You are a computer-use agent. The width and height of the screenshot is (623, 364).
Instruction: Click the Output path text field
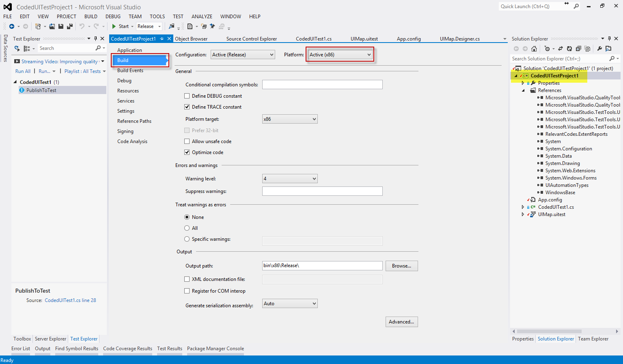(322, 266)
